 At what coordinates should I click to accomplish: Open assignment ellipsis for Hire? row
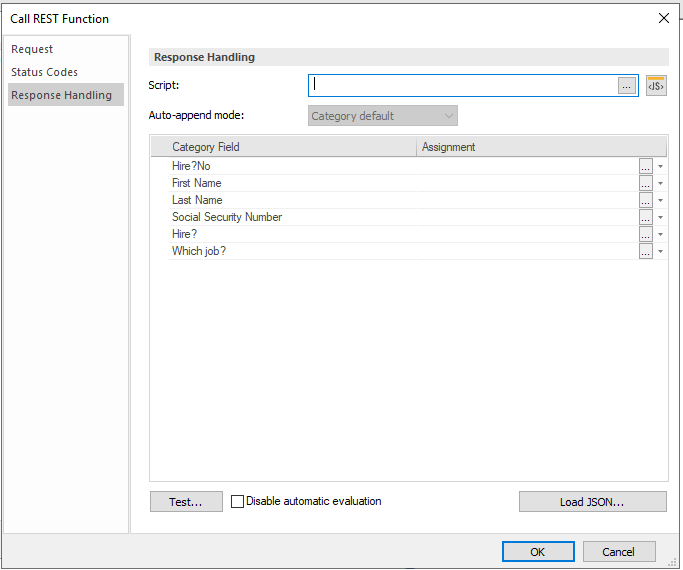646,234
